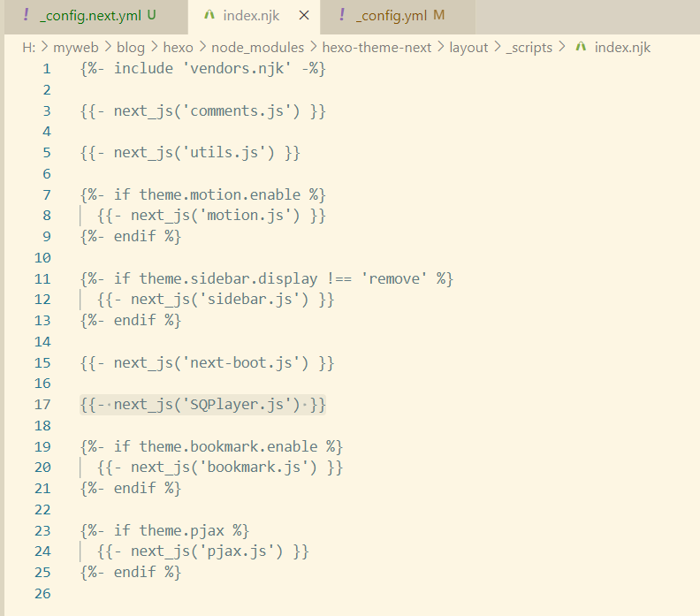Open the _scripts breadcrumb segment
Screen dimensions: 700x616
(x=529, y=48)
